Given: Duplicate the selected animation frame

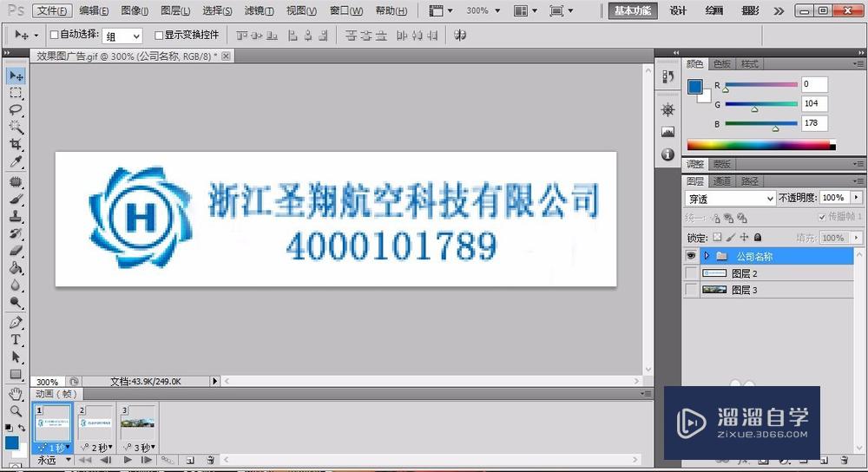Looking at the screenshot, I should (190, 460).
